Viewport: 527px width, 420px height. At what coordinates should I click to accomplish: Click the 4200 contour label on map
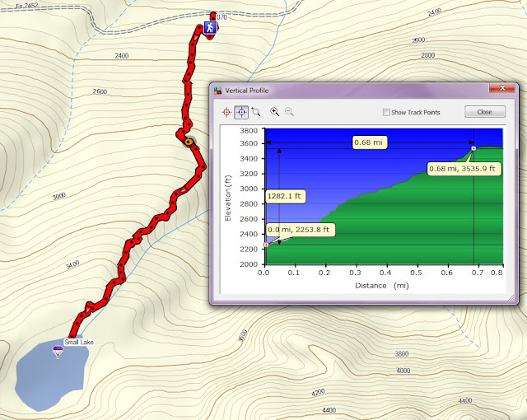click(x=318, y=393)
